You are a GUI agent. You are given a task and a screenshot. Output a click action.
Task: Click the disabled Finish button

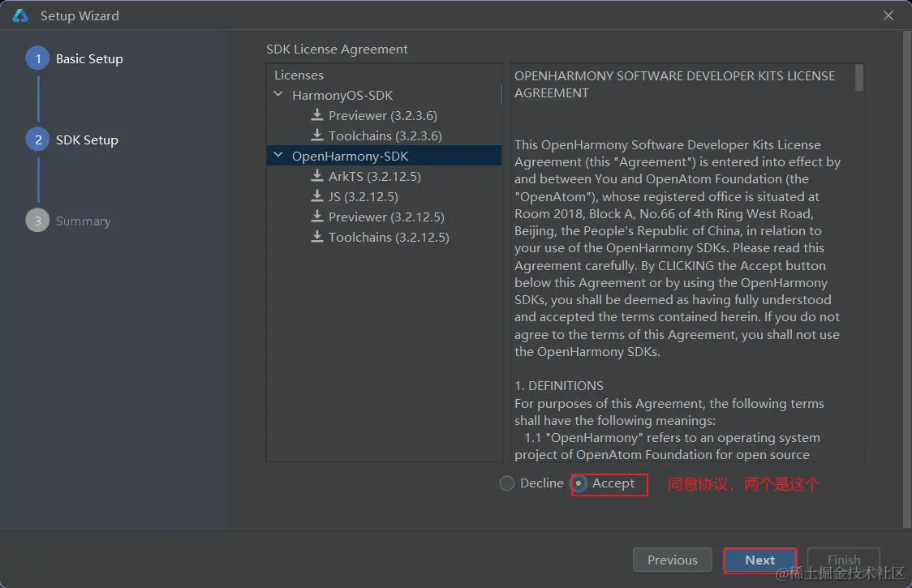pyautogui.click(x=843, y=560)
